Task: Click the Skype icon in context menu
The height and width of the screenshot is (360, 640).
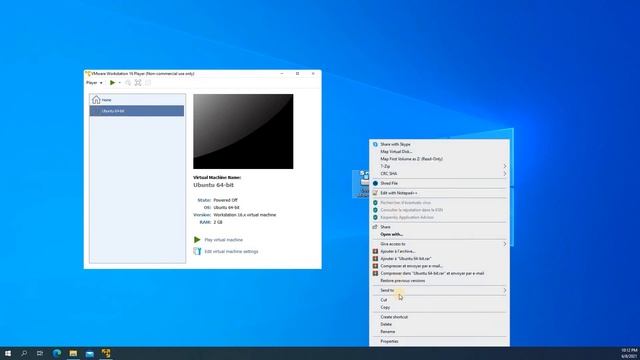Action: coord(375,144)
